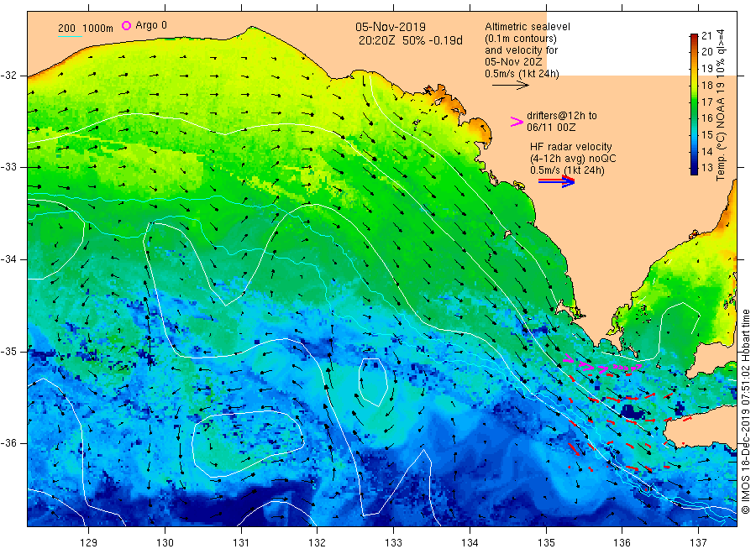756x554 pixels.
Task: Click the '(0.1m contours)' legend line
Action: (521, 39)
